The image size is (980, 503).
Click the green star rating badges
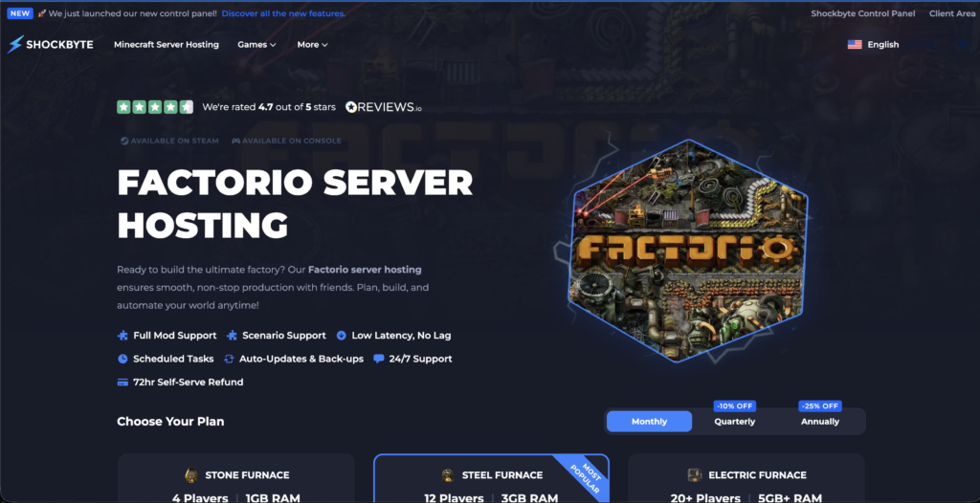(x=154, y=107)
